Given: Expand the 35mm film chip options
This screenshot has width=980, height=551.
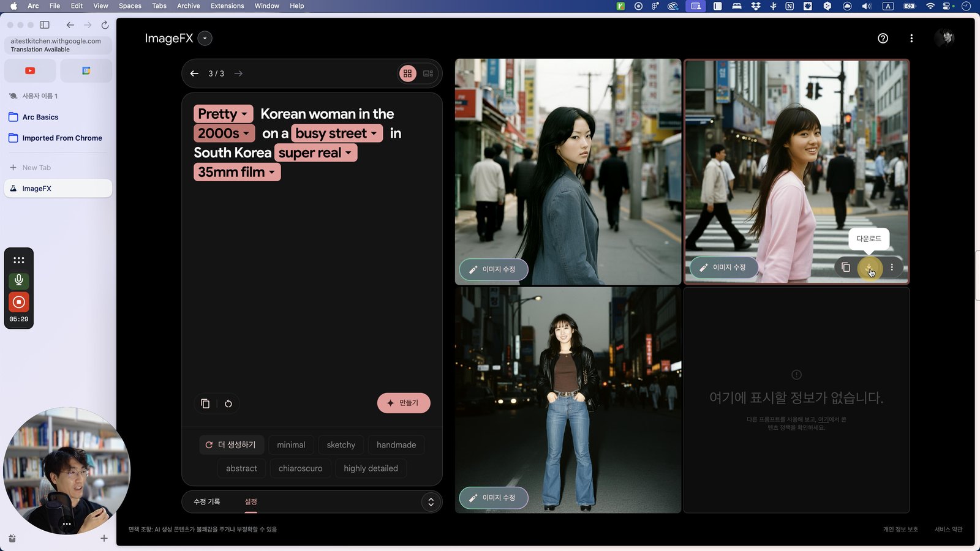Looking at the screenshot, I should tap(237, 172).
